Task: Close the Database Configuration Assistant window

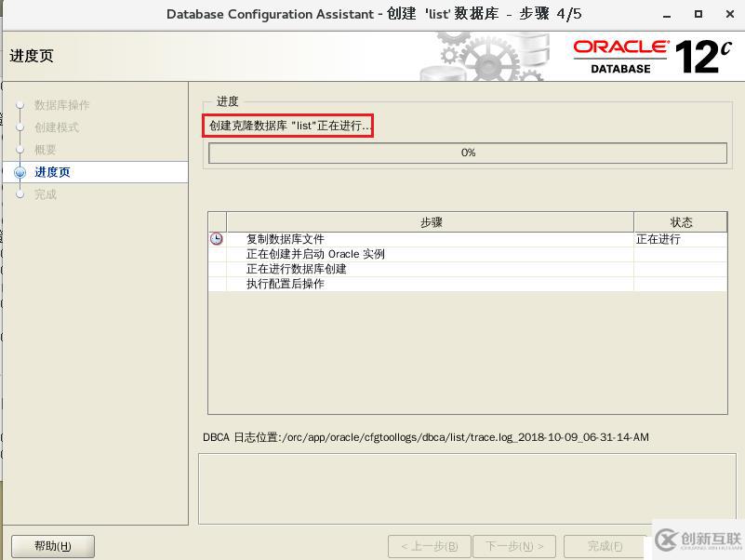Action: coord(730,14)
